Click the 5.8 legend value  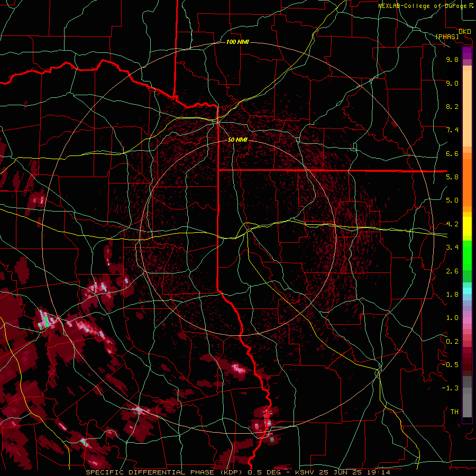[452, 177]
